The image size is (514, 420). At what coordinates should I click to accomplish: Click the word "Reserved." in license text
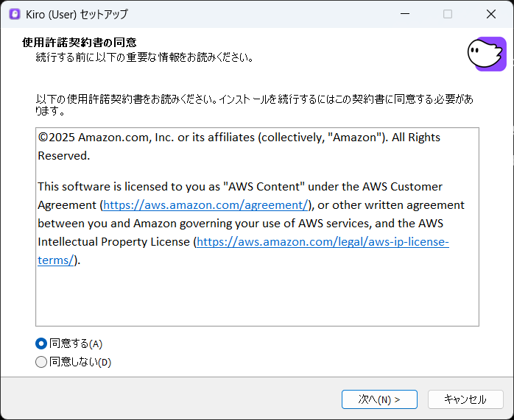[x=64, y=155]
